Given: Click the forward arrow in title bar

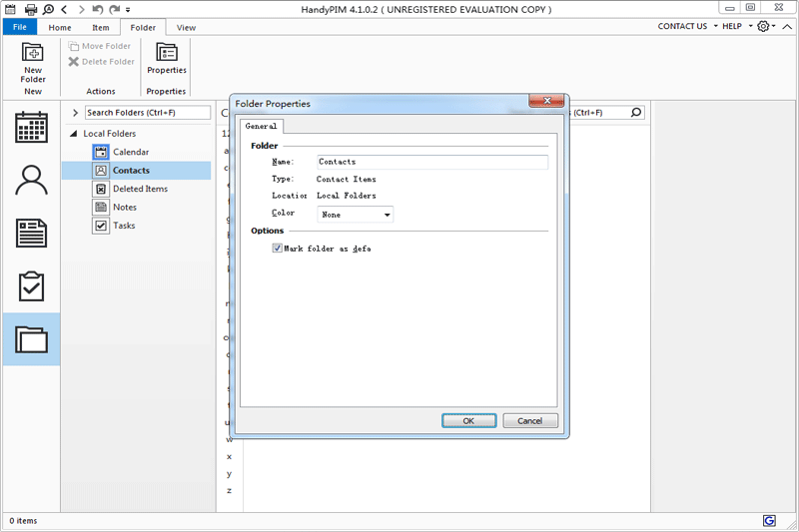Looking at the screenshot, I should (81, 9).
